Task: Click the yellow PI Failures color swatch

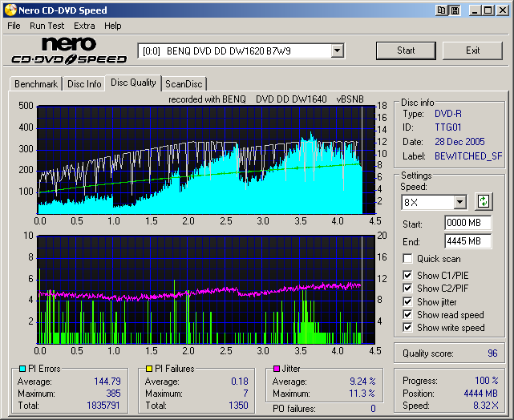Action: click(149, 369)
